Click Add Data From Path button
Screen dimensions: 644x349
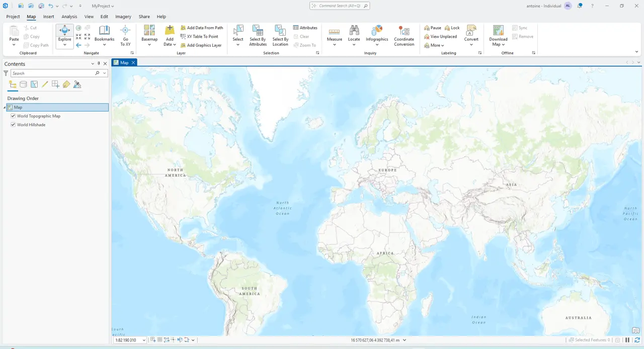pos(201,28)
